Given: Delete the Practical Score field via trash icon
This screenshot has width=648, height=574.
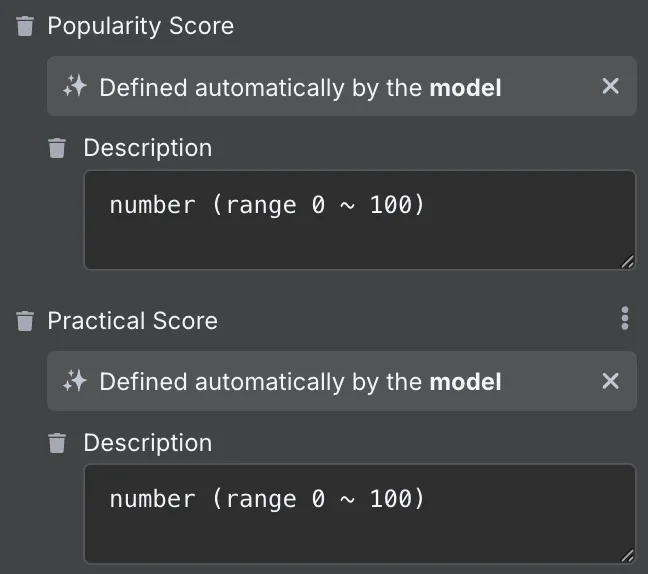Looking at the screenshot, I should coord(25,321).
